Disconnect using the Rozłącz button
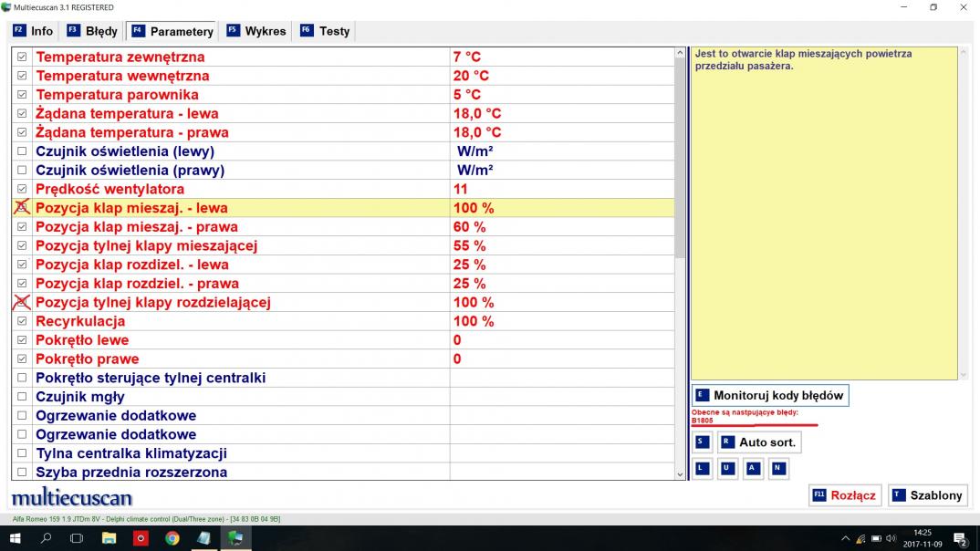 click(x=844, y=495)
